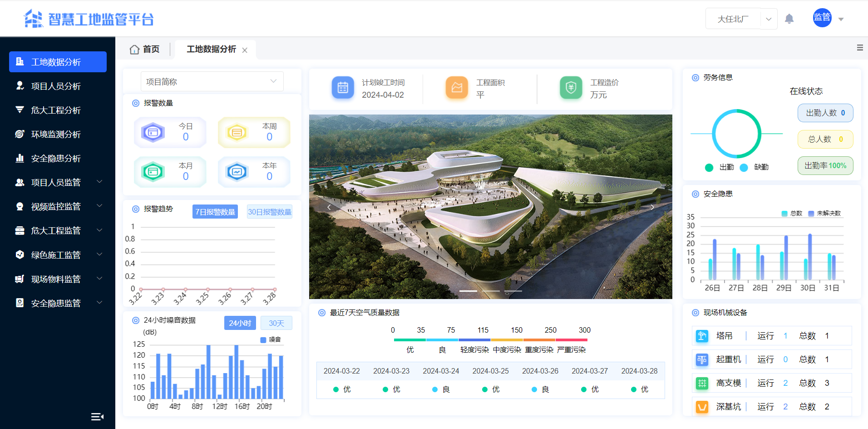Click the 最近7天空气质量数据 header icon
The image size is (868, 429).
[321, 313]
